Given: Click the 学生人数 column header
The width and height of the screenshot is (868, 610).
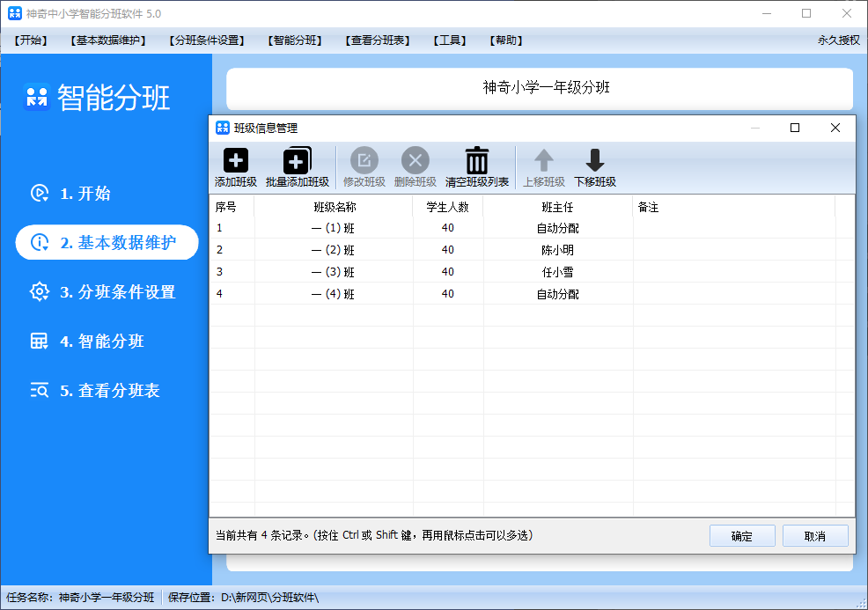Looking at the screenshot, I should point(447,208).
